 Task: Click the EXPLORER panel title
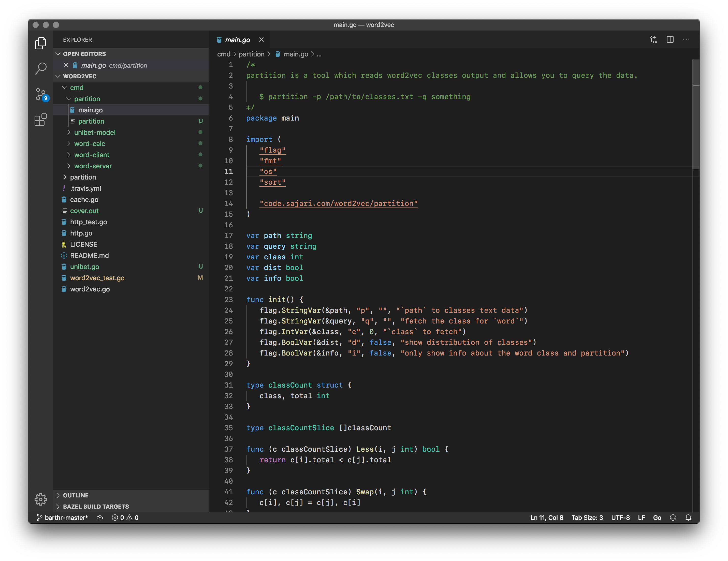pyautogui.click(x=77, y=40)
